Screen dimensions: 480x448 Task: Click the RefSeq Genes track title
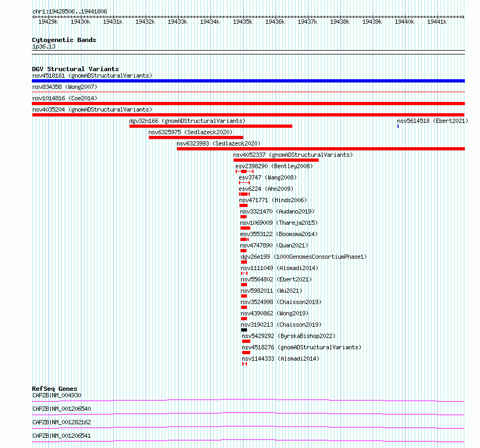click(x=54, y=389)
